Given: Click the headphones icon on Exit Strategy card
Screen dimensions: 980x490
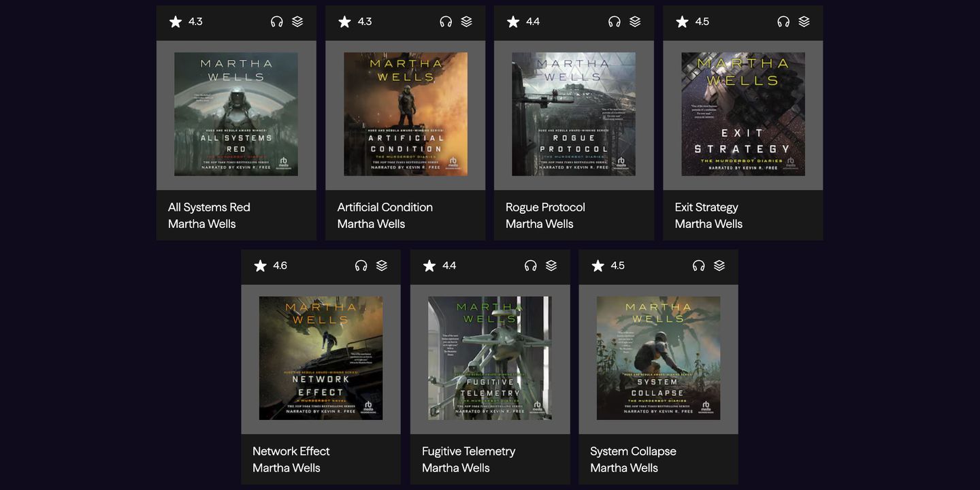Looking at the screenshot, I should pos(783,22).
